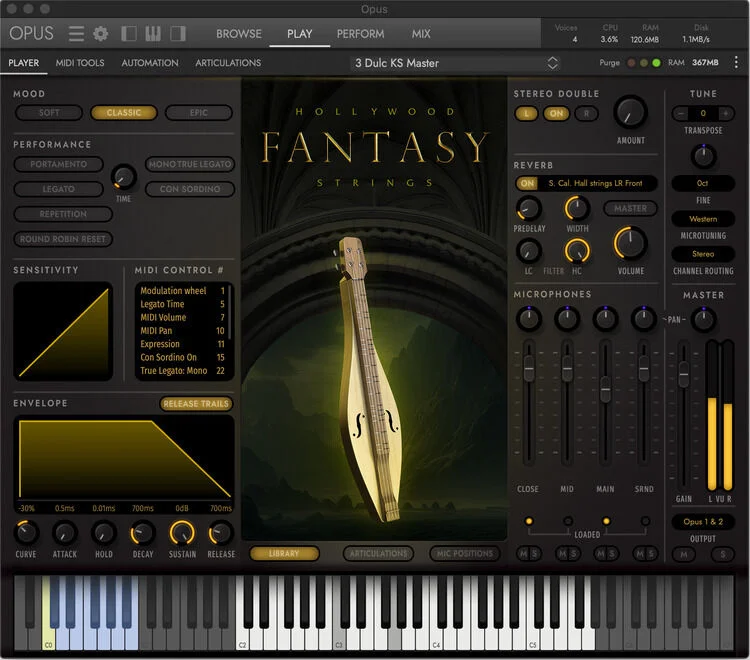This screenshot has height=660, width=750.
Task: Adjust the envelope Sustain knob
Action: coord(182,533)
